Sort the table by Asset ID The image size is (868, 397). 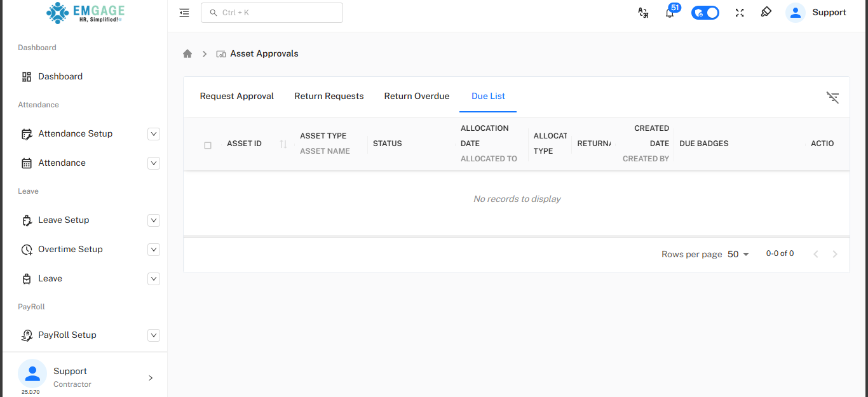point(283,144)
